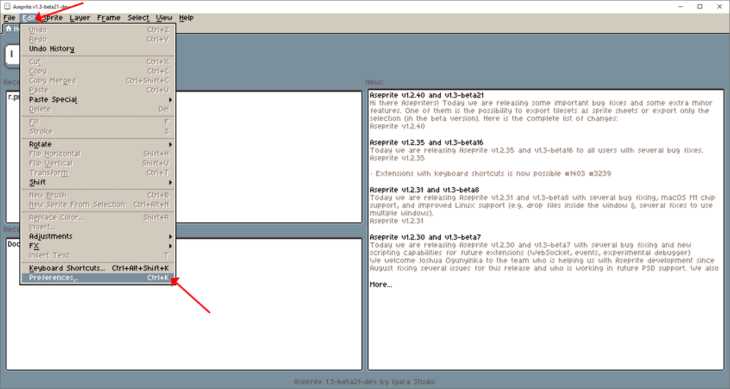Click the disabled Transform entry
Viewport: 730px width, 389px height.
(98, 173)
